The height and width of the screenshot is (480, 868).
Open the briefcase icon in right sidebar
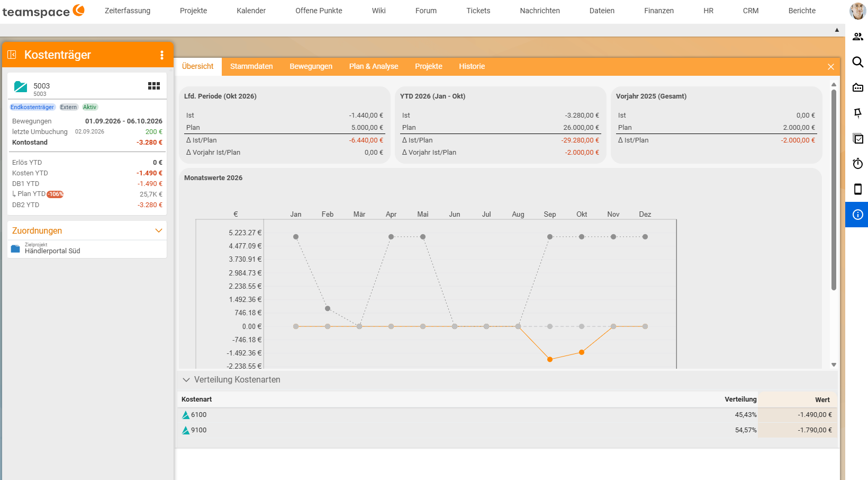click(858, 87)
